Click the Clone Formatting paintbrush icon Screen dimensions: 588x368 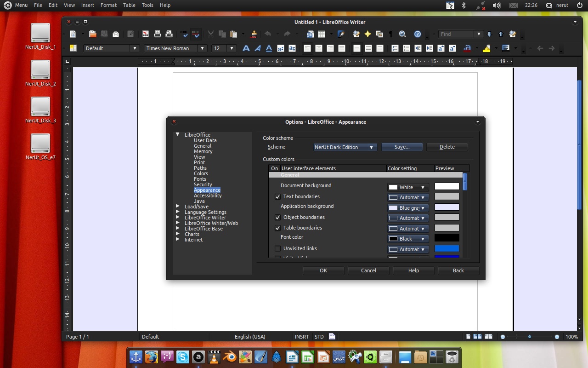pyautogui.click(x=254, y=34)
